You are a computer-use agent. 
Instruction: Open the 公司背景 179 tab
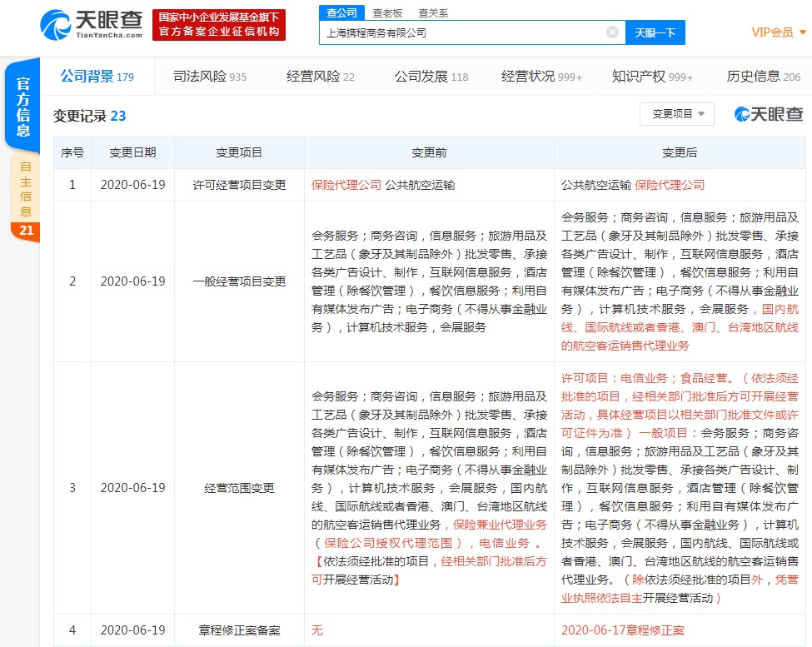click(97, 77)
